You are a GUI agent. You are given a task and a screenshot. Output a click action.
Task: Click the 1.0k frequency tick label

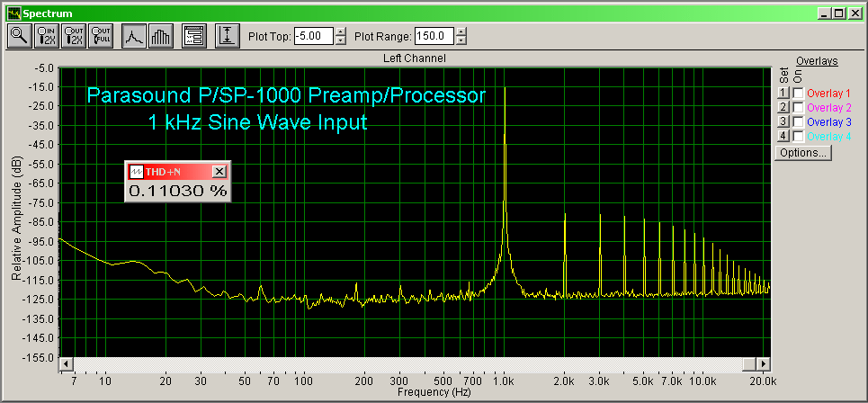coord(504,381)
